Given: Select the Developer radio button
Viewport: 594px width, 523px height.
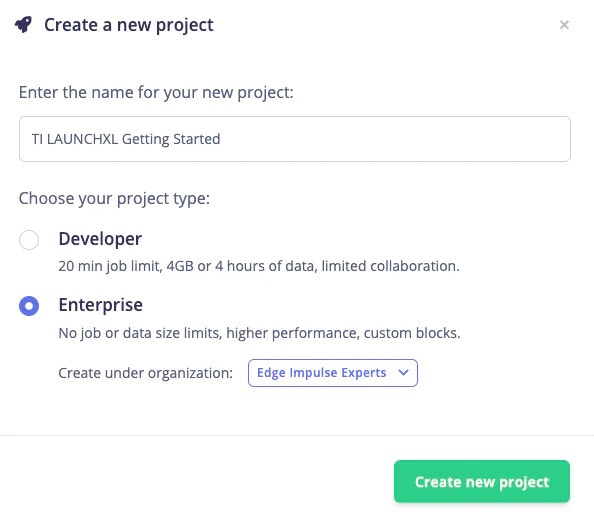Looking at the screenshot, I should click(x=29, y=240).
